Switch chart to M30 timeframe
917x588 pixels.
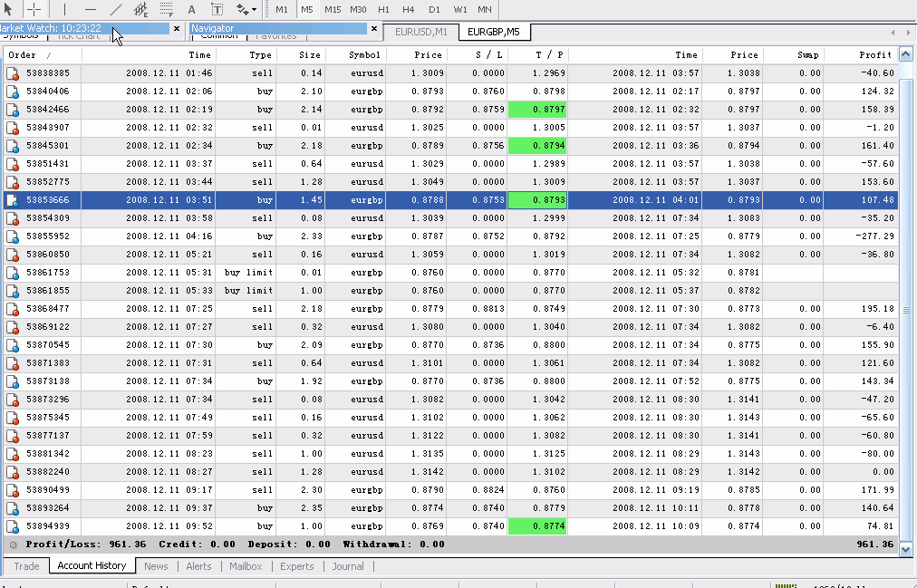358,9
